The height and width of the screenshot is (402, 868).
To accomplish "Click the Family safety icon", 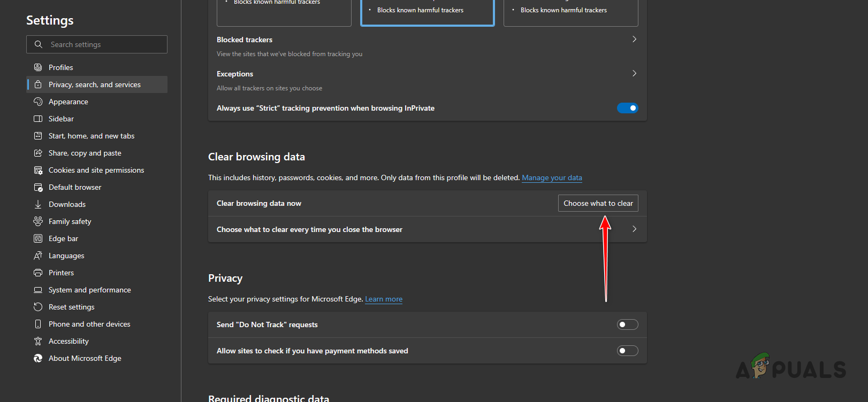I will point(38,221).
